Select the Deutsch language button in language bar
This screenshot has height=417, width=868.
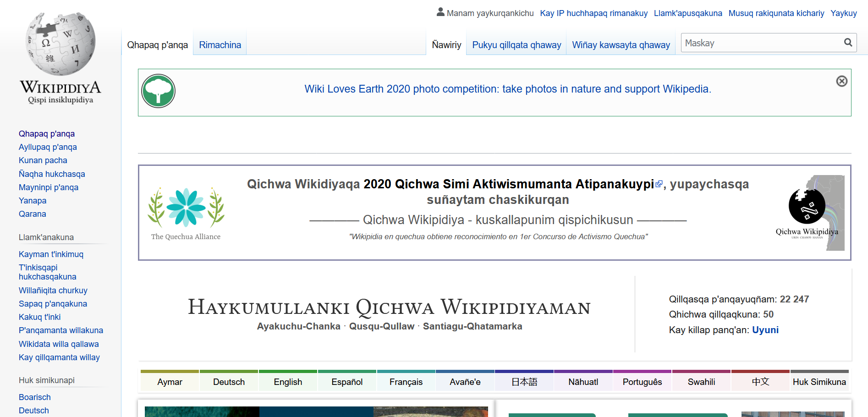(x=229, y=381)
